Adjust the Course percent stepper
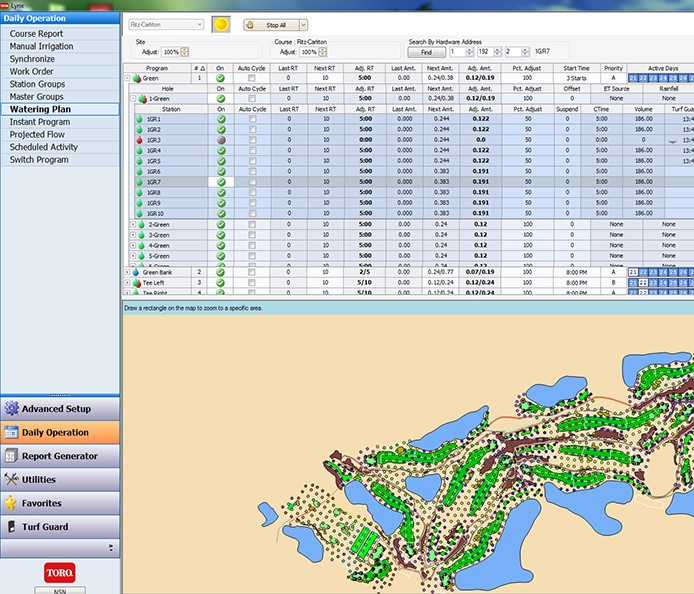Viewport: 694px width, 594px height. point(323,52)
